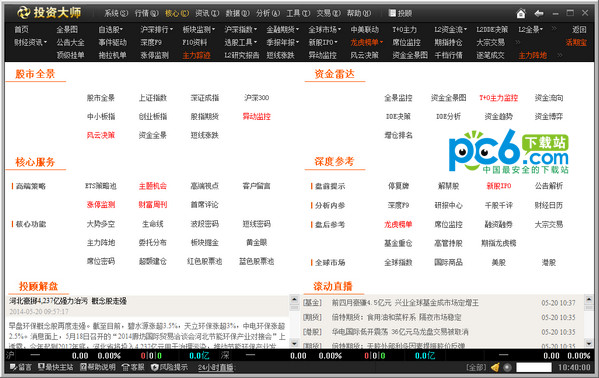Expand the 选股工具 dropdown
This screenshot has width=599, height=378.
point(255,42)
